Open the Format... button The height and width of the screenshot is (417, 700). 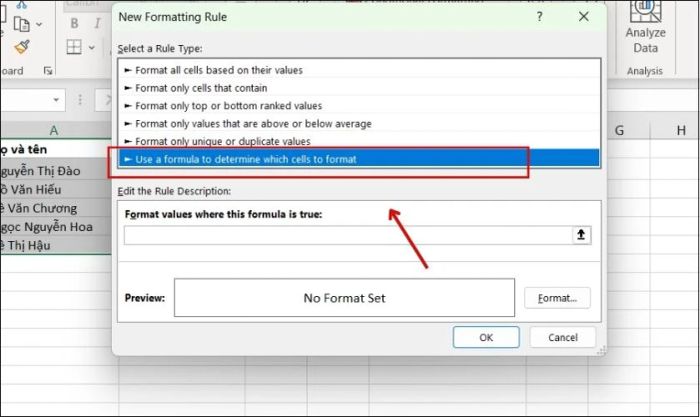coord(557,298)
